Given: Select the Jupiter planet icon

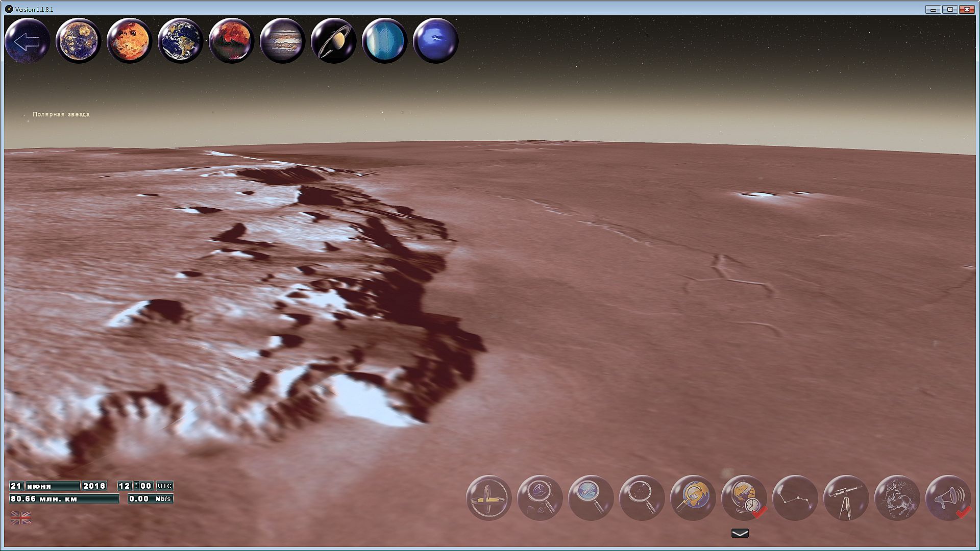Looking at the screenshot, I should point(282,41).
